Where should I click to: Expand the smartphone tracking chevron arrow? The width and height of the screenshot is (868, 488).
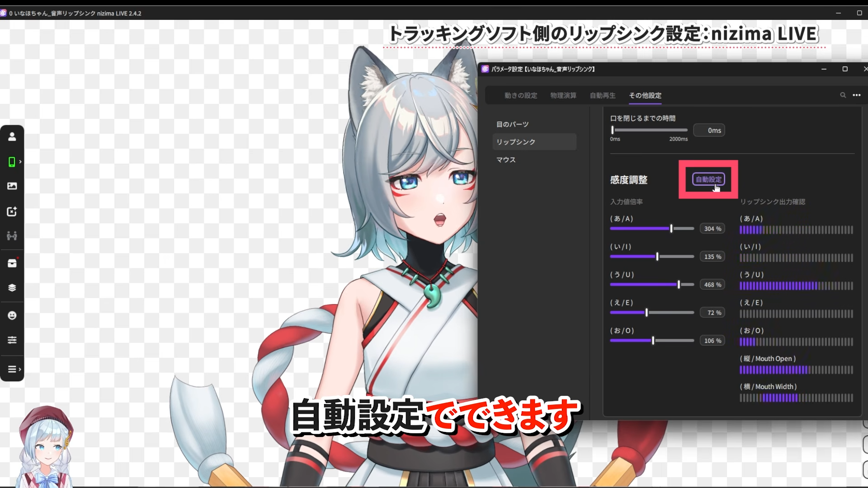pyautogui.click(x=20, y=162)
